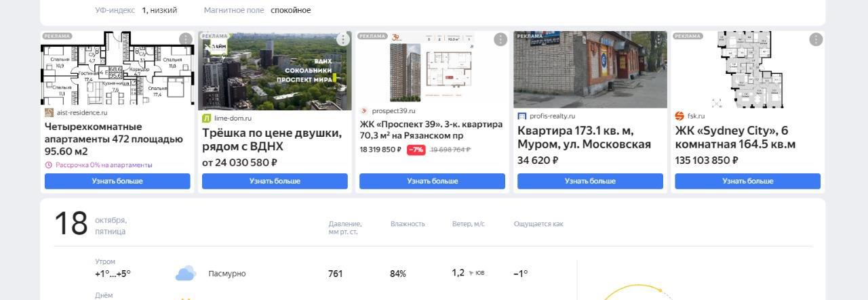Click the fsk.ru orange logo icon
The width and height of the screenshot is (868, 300).
[x=679, y=116]
